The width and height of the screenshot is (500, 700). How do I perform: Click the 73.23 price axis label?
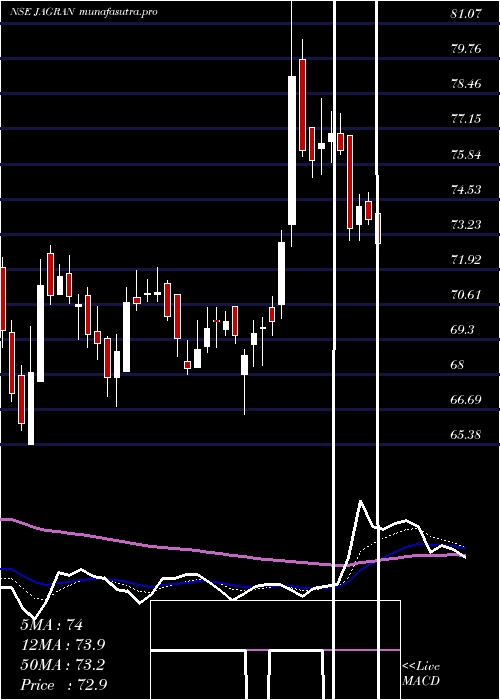point(466,224)
